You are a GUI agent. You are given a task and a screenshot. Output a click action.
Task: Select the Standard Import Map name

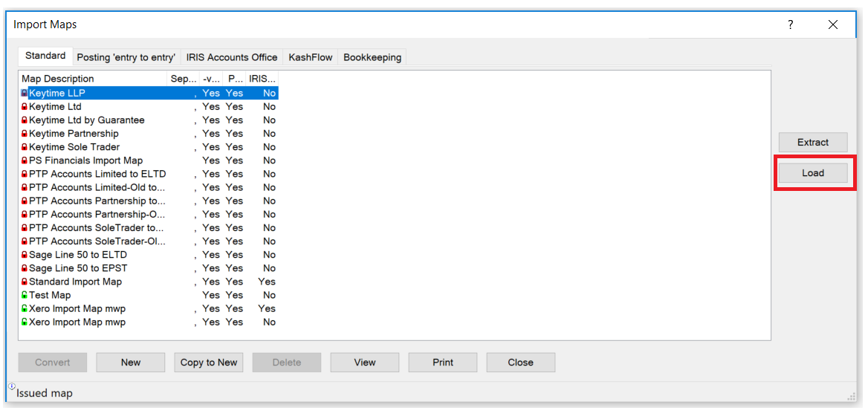coord(75,282)
